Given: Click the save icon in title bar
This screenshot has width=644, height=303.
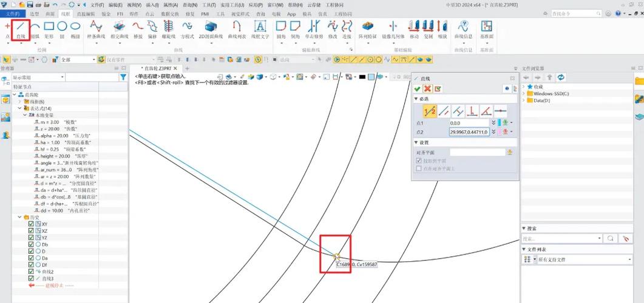Looking at the screenshot, I should (30, 5).
